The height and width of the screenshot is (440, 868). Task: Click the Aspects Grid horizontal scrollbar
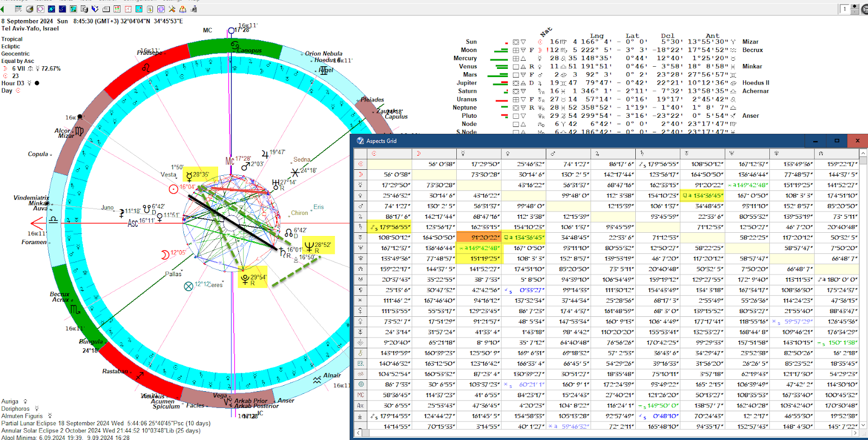pyautogui.click(x=607, y=433)
